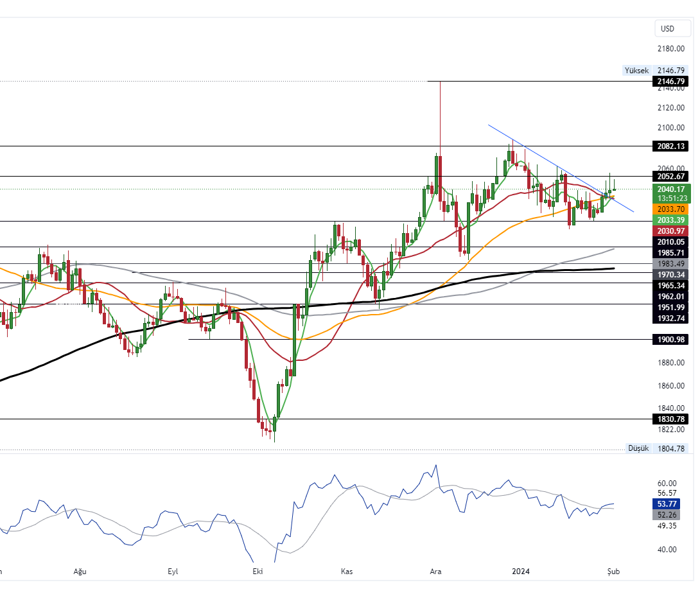The width and height of the screenshot is (700, 603).
Task: Select the Şub month on time axis
Action: [x=614, y=570]
